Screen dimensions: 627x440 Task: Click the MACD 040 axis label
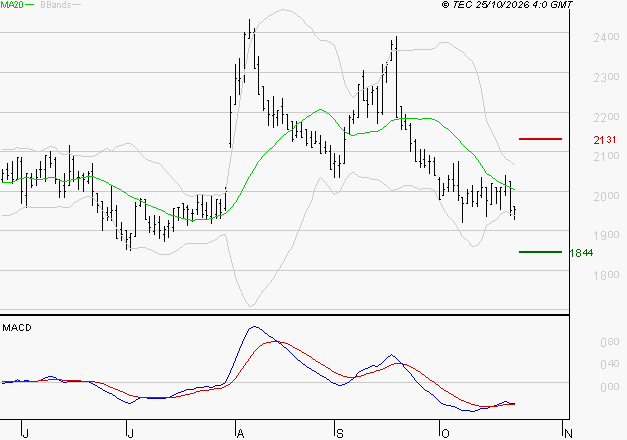[610, 364]
